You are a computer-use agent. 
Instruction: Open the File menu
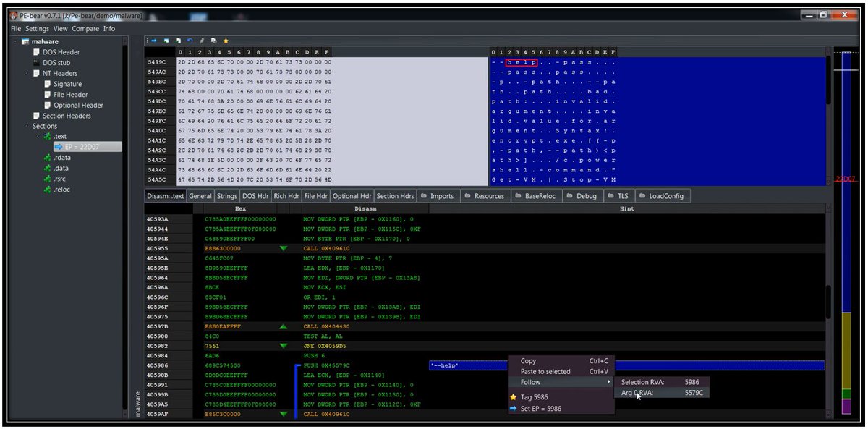coord(16,29)
